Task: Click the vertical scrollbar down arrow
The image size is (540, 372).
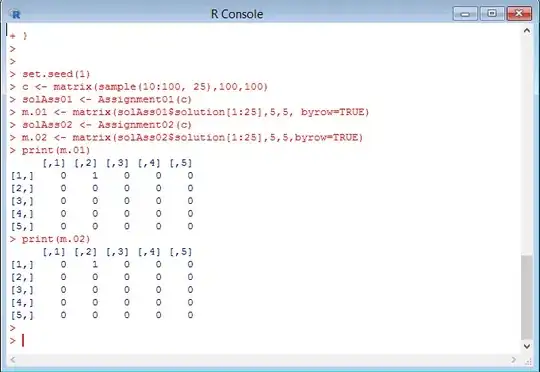Action: pyautogui.click(x=527, y=346)
